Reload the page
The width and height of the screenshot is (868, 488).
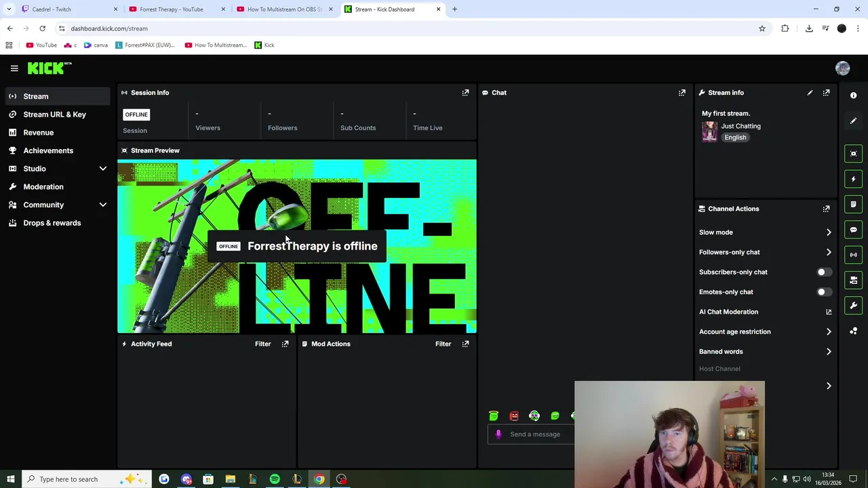(42, 28)
